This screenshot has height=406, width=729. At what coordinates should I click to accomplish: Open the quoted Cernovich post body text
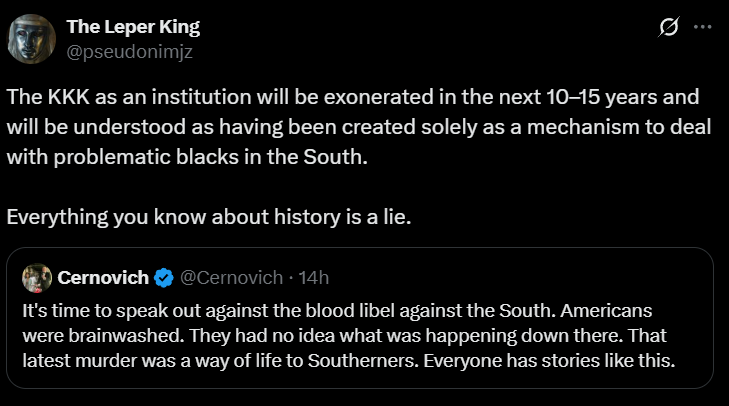click(350, 335)
